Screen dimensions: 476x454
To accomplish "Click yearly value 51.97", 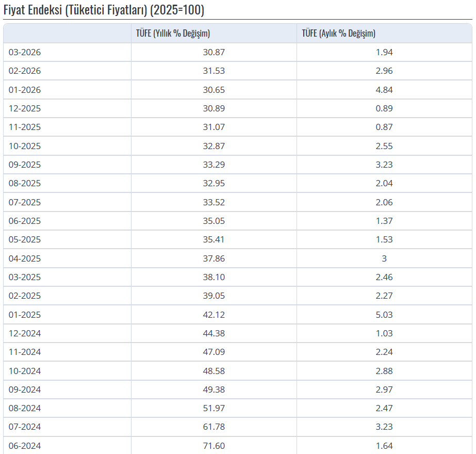I will (214, 408).
